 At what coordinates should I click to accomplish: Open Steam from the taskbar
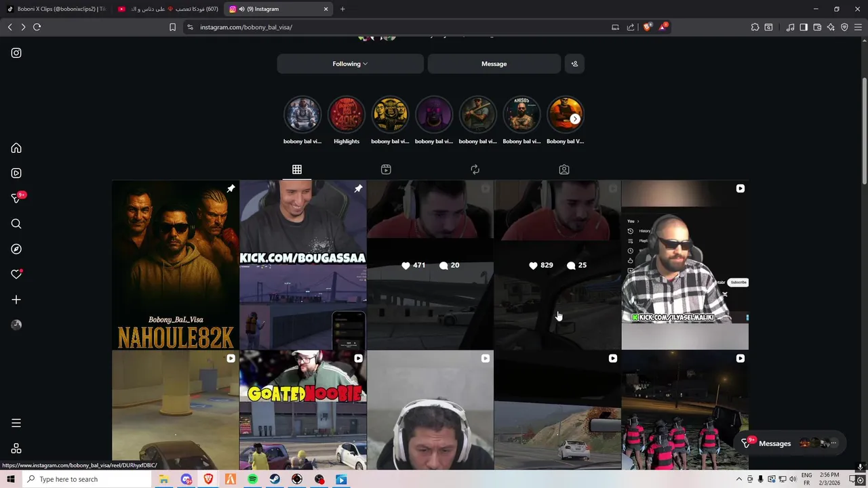[x=275, y=479]
